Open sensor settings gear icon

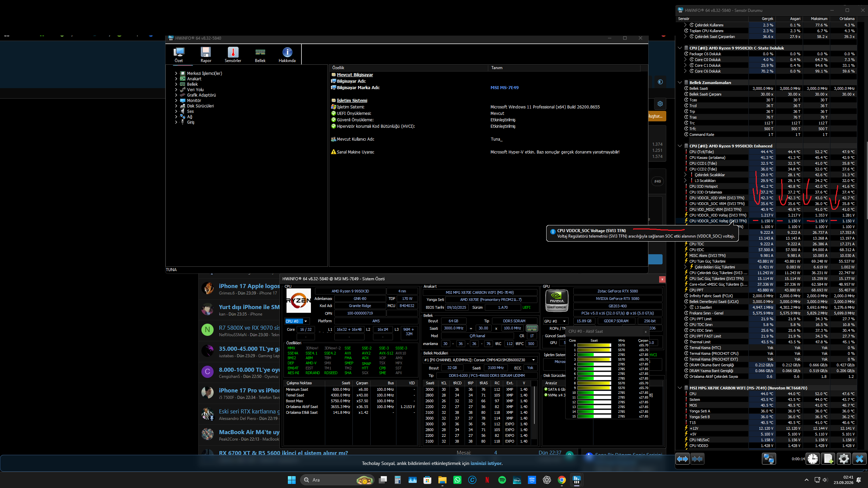844,459
